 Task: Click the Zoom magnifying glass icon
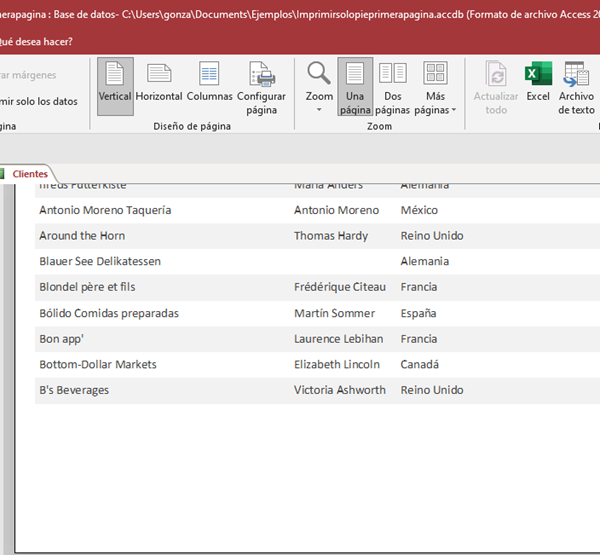tap(319, 74)
